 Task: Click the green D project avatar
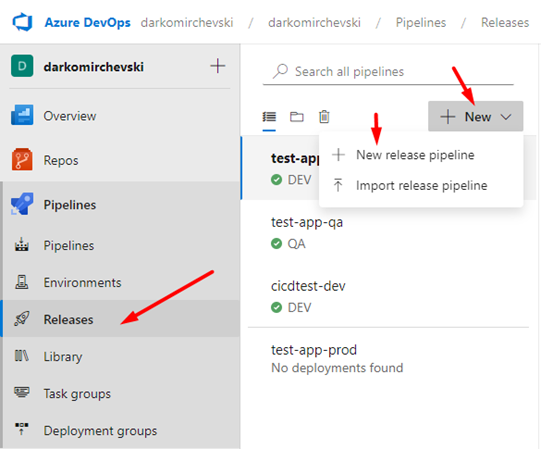[x=22, y=66]
